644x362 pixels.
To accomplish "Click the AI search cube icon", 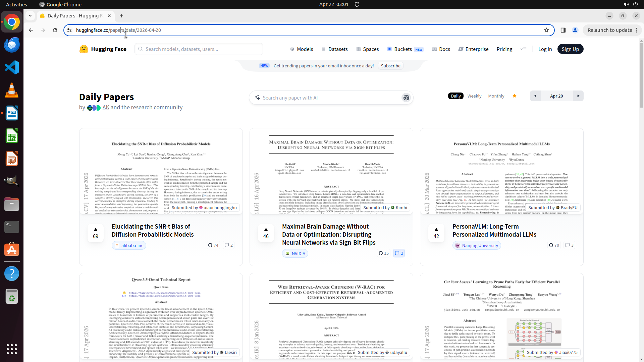I will [406, 98].
